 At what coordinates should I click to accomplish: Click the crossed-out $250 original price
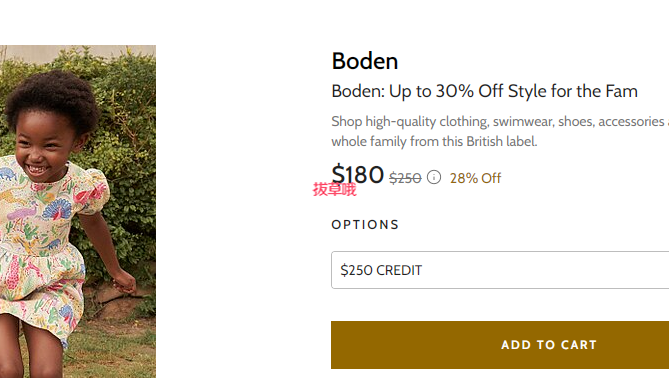(x=405, y=178)
